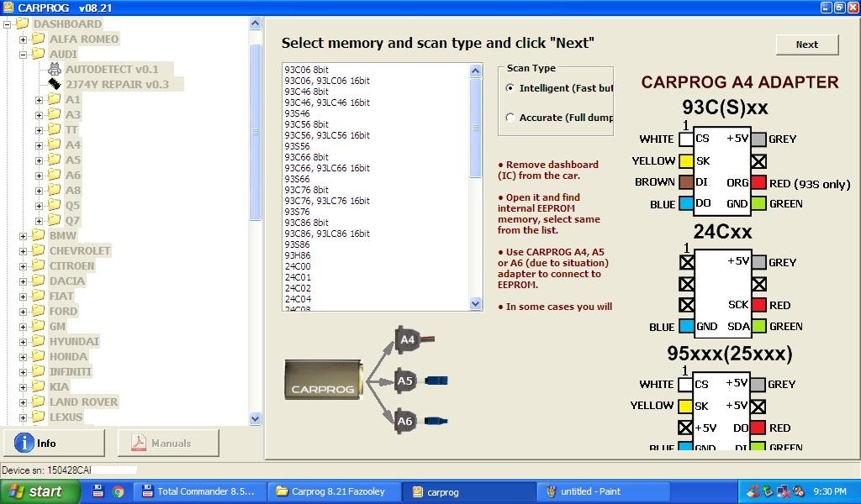The image size is (861, 504).
Task: Click the A6 adapter image
Action: (420, 421)
